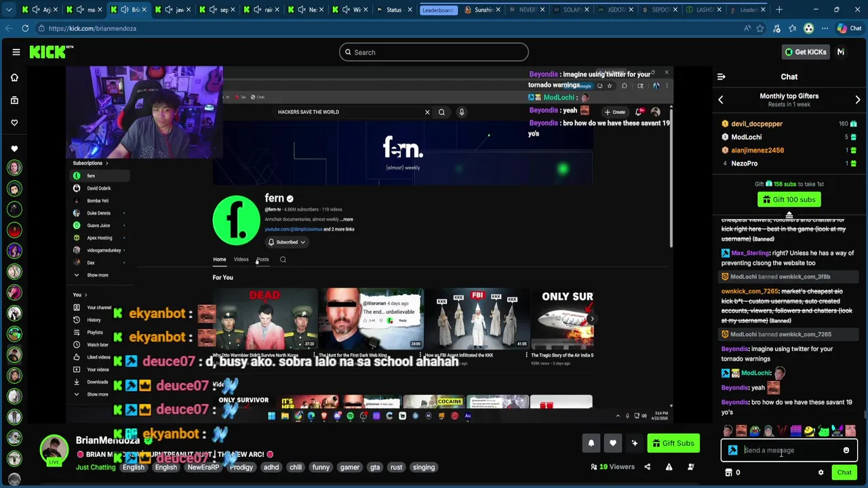Image resolution: width=868 pixels, height=488 pixels.
Task: Open Read Aloud icon in address bar
Action: click(x=747, y=28)
